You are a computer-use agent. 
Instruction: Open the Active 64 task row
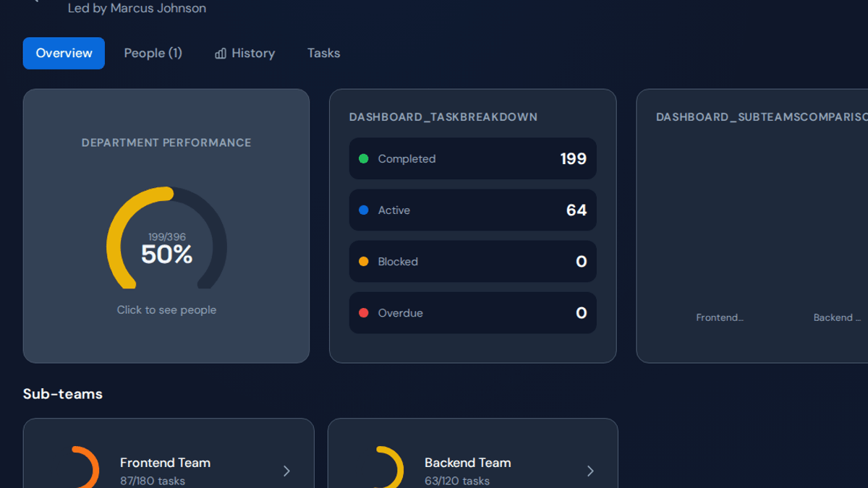point(473,210)
